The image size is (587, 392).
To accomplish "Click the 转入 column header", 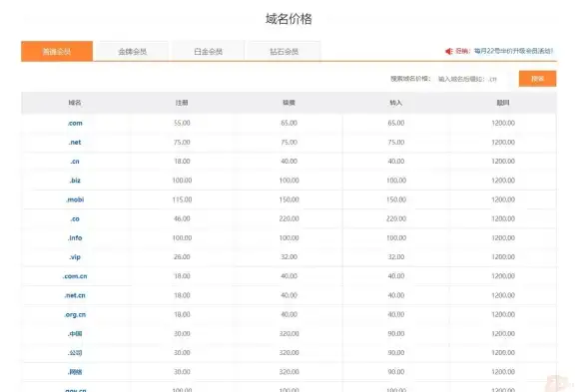I will tap(396, 103).
